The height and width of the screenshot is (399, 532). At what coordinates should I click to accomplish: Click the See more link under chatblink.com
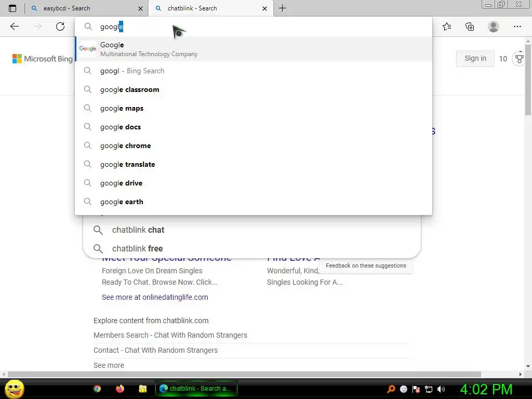[109, 365]
